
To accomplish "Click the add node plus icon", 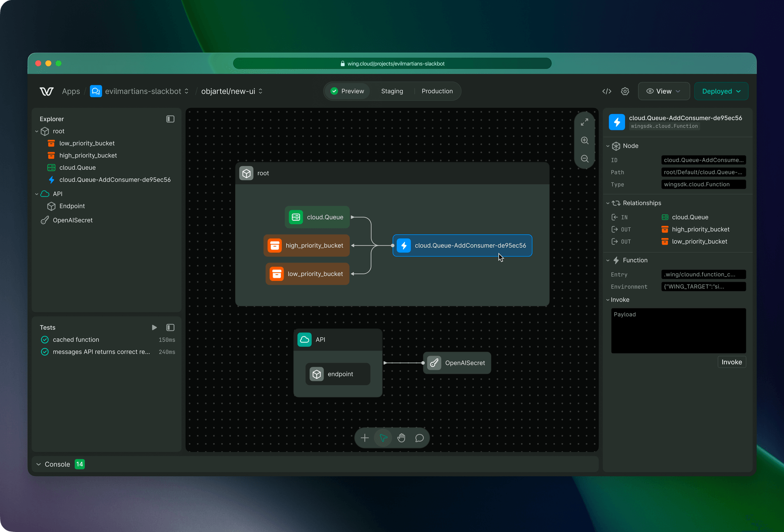I will [365, 438].
